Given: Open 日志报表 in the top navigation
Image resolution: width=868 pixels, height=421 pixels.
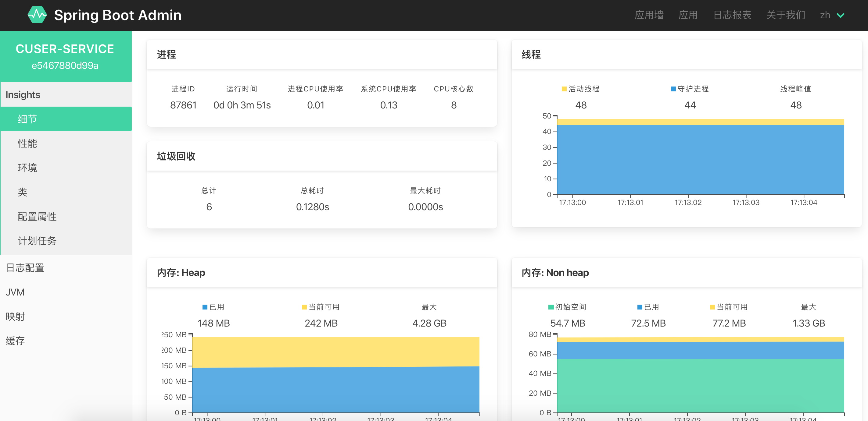Looking at the screenshot, I should pyautogui.click(x=732, y=15).
